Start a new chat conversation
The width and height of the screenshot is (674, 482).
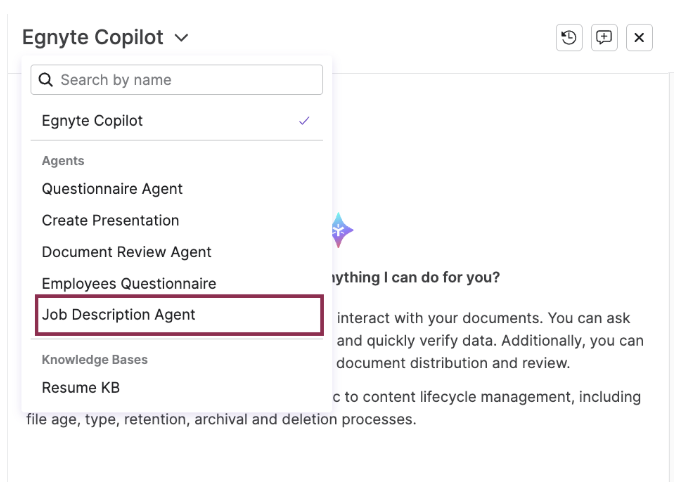tap(604, 37)
